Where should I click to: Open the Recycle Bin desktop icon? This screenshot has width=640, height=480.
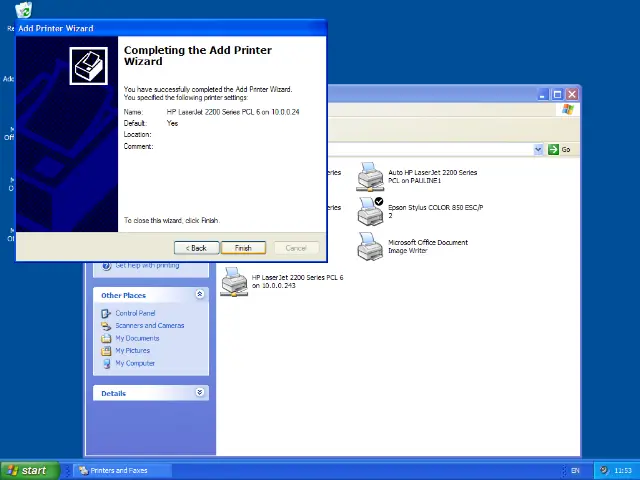click(24, 11)
